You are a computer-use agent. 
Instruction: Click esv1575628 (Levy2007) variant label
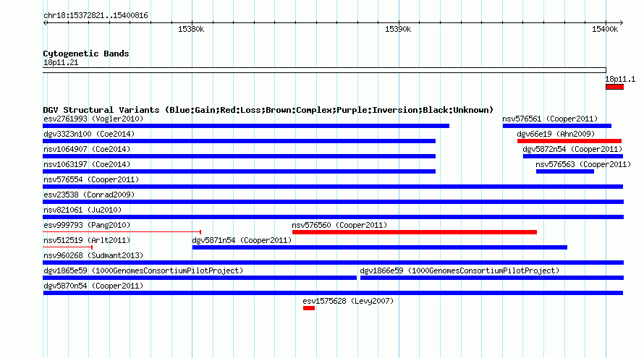[x=348, y=301]
